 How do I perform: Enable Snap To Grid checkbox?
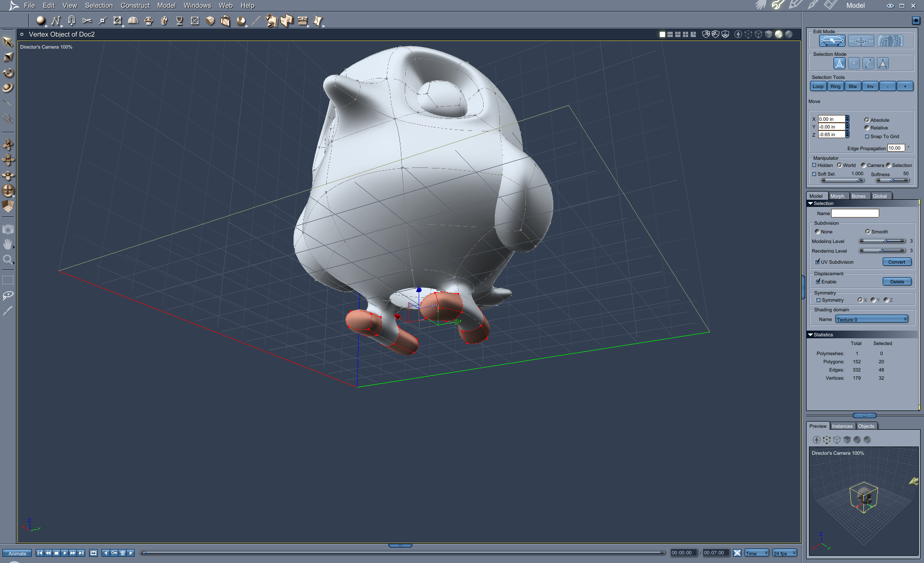pos(867,137)
